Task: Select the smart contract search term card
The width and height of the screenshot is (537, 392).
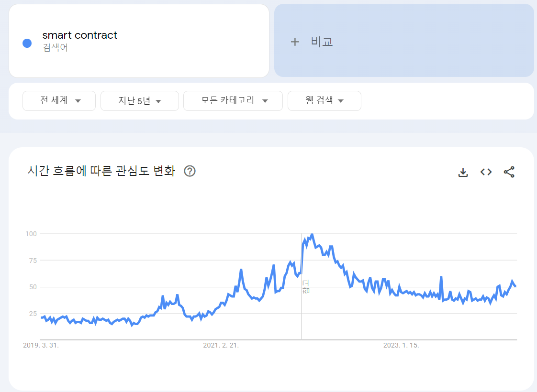Action: pyautogui.click(x=139, y=41)
